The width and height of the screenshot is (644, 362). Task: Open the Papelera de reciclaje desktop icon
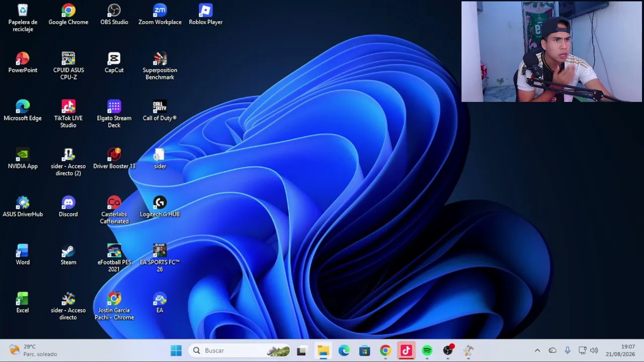pyautogui.click(x=23, y=18)
